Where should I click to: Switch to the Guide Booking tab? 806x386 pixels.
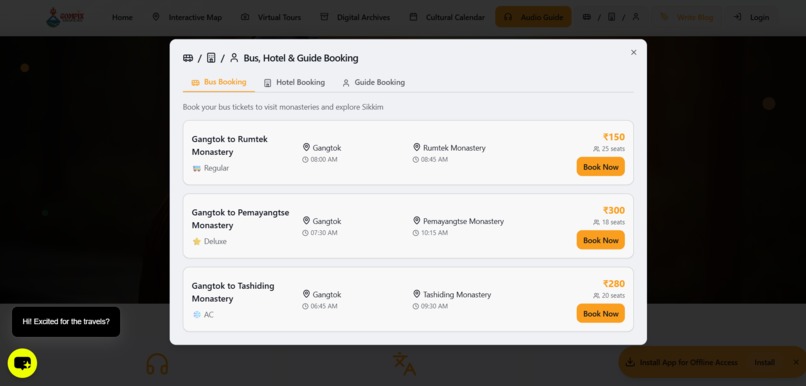click(374, 83)
